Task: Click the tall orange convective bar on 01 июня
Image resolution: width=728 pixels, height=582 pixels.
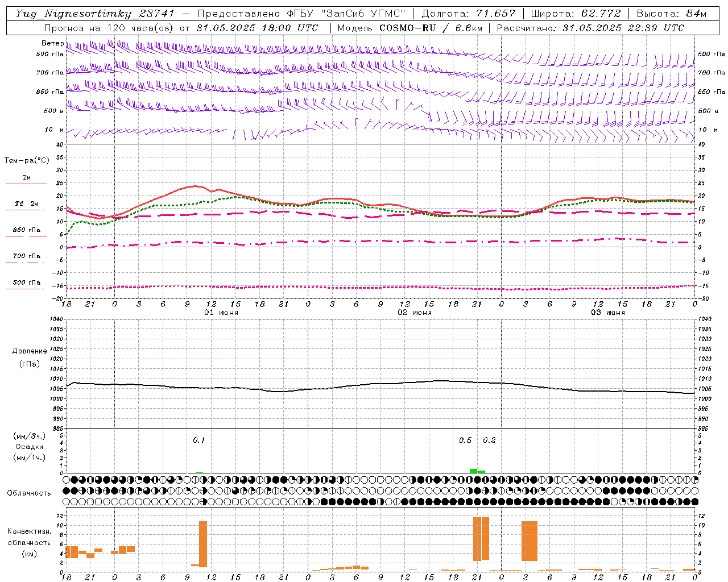Action: 203,544
